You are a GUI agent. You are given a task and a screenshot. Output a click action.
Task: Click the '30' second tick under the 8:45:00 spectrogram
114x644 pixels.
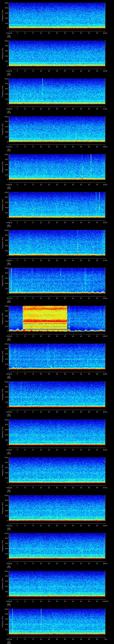tap(57, 71)
